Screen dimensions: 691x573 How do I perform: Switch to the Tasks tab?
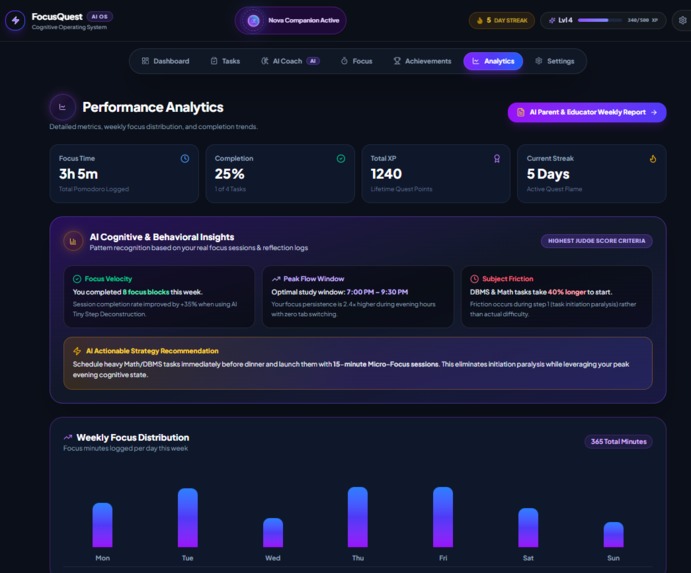tap(225, 61)
